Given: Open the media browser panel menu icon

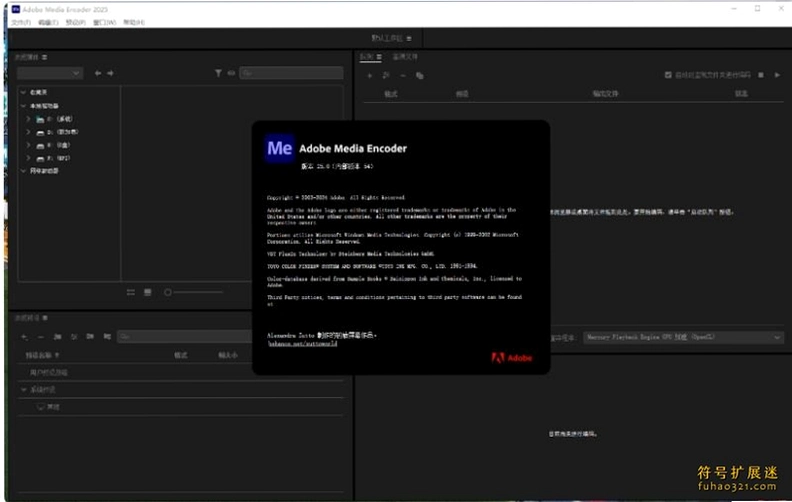Looking at the screenshot, I should (44, 57).
